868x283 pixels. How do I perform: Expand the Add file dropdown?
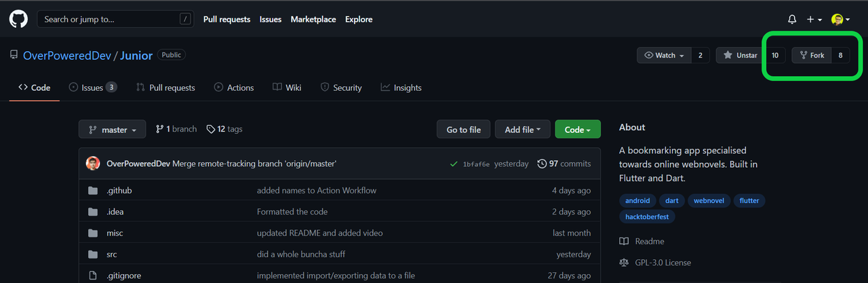point(522,130)
